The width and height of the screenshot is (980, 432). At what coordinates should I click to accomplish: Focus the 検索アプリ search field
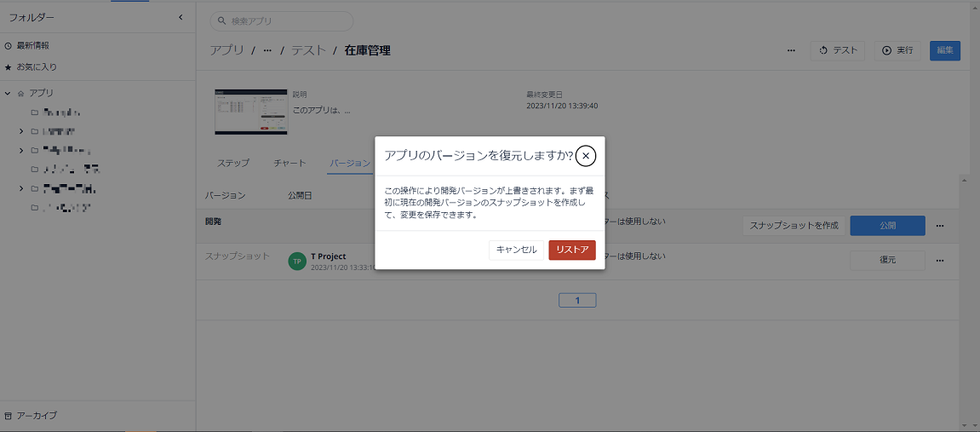point(281,20)
